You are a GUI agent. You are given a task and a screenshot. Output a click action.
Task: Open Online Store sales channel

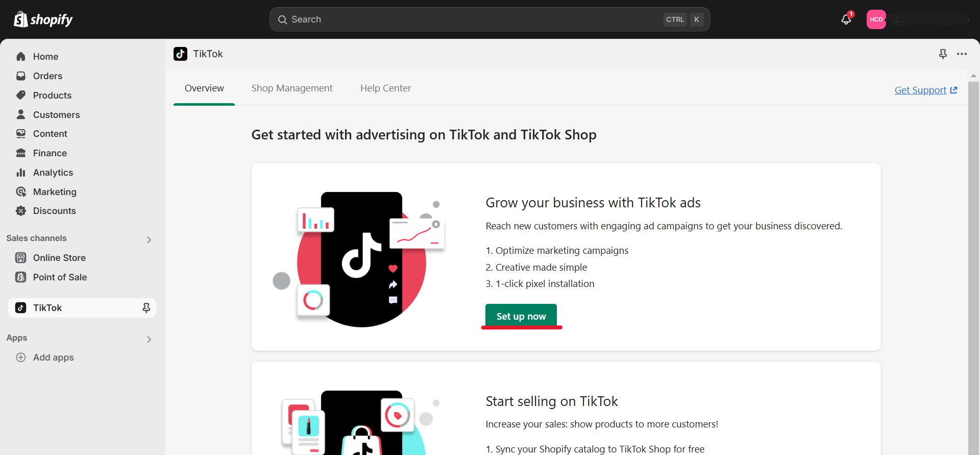pos(59,258)
